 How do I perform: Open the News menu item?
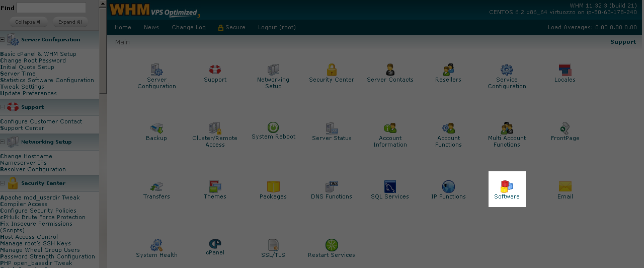tap(151, 27)
